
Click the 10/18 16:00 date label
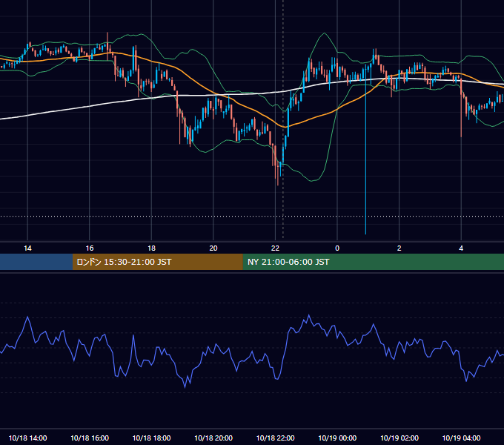[x=90, y=438]
